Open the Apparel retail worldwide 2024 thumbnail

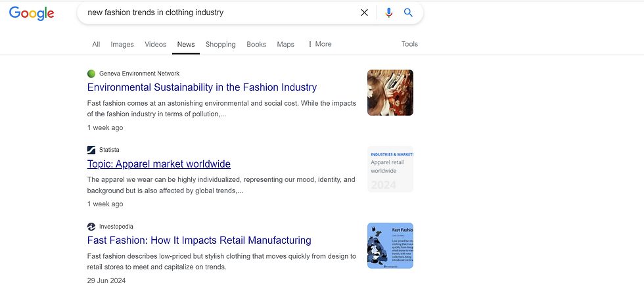390,169
